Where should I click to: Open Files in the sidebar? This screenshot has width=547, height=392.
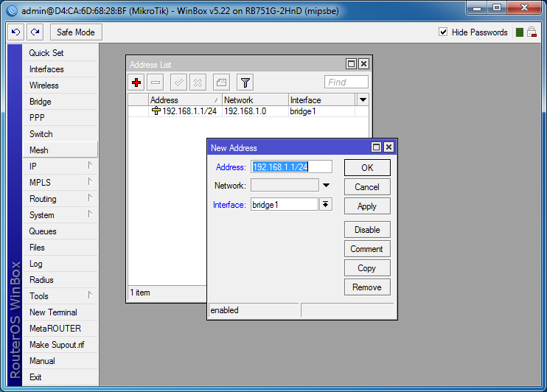[x=60, y=248]
